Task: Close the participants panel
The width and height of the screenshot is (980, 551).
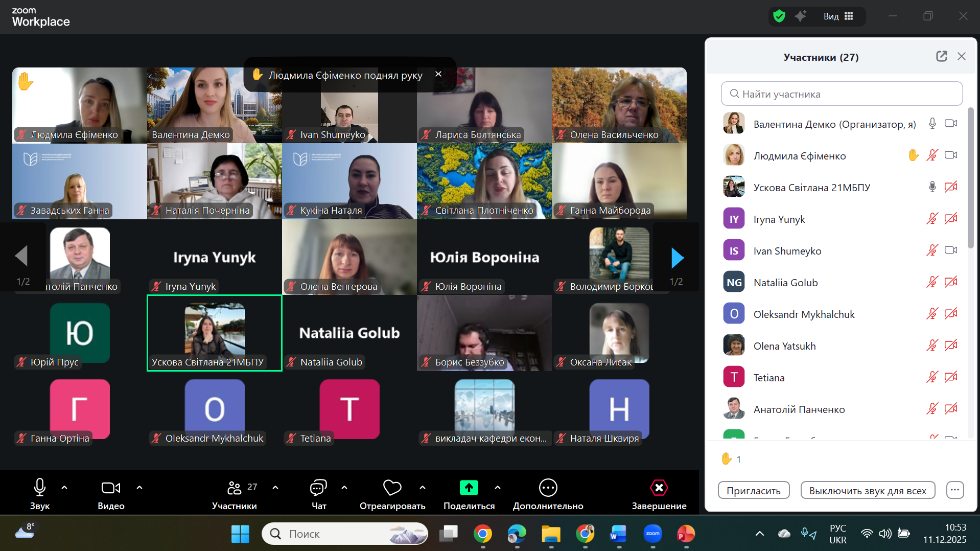Action: click(x=962, y=57)
